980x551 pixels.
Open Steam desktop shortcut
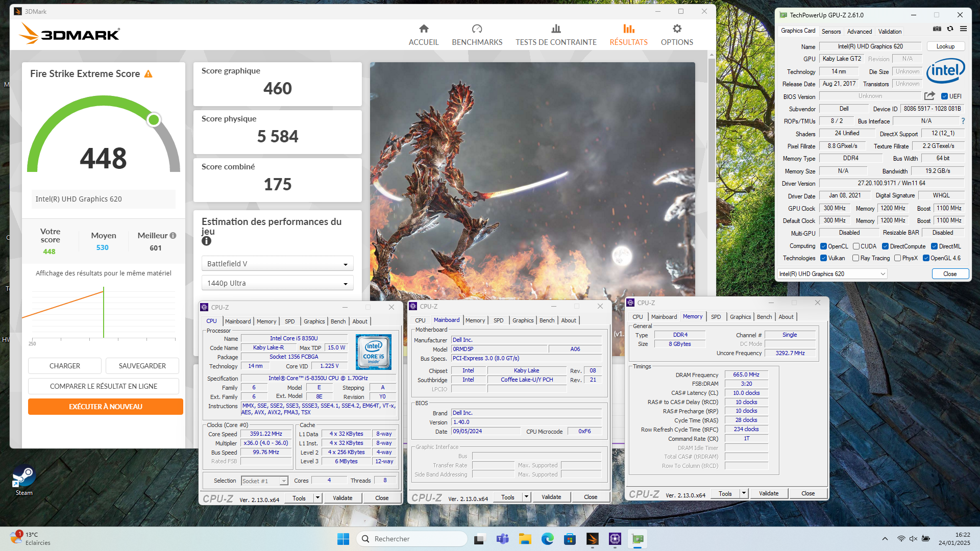pos(24,481)
